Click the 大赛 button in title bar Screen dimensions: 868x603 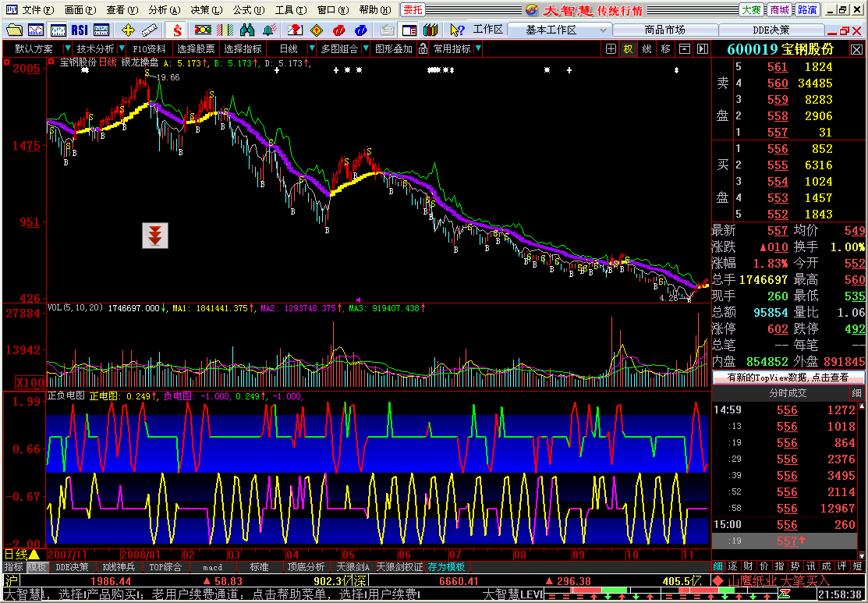(751, 10)
